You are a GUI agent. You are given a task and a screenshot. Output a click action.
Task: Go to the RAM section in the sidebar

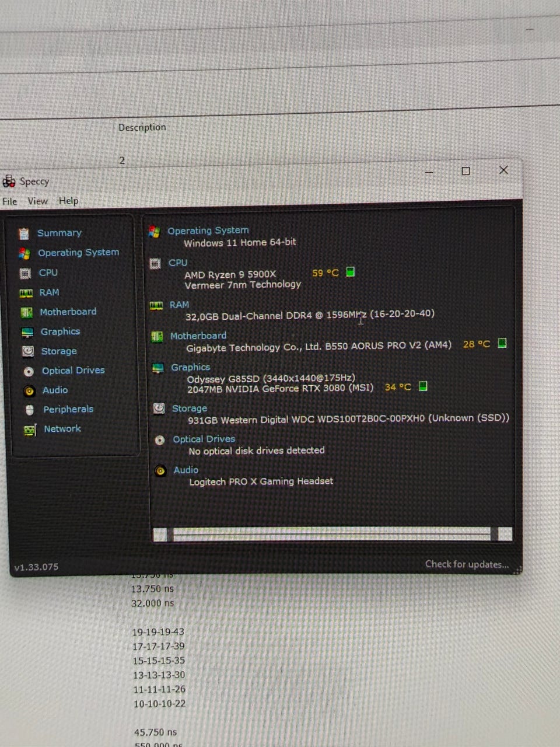click(x=50, y=292)
